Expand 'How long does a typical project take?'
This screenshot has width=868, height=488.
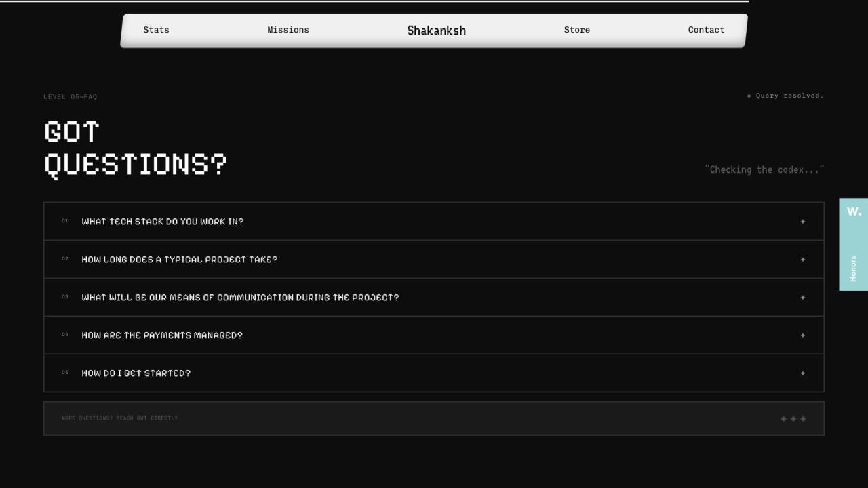point(434,260)
